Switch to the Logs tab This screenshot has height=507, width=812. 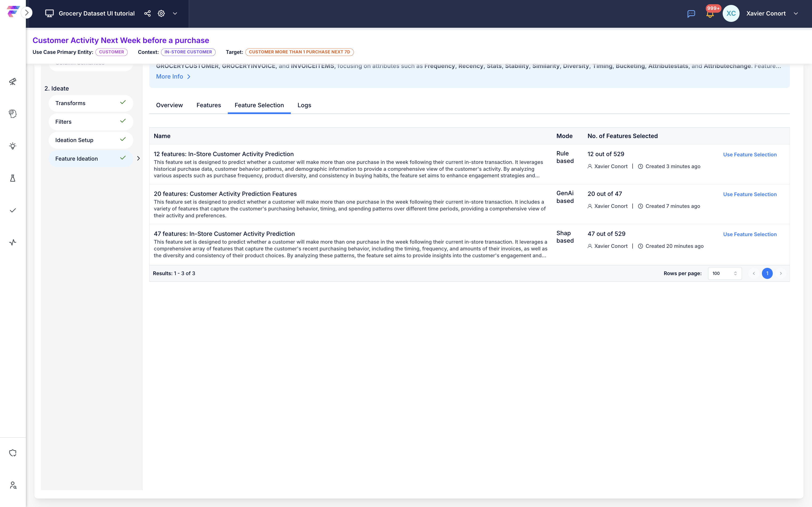(304, 105)
